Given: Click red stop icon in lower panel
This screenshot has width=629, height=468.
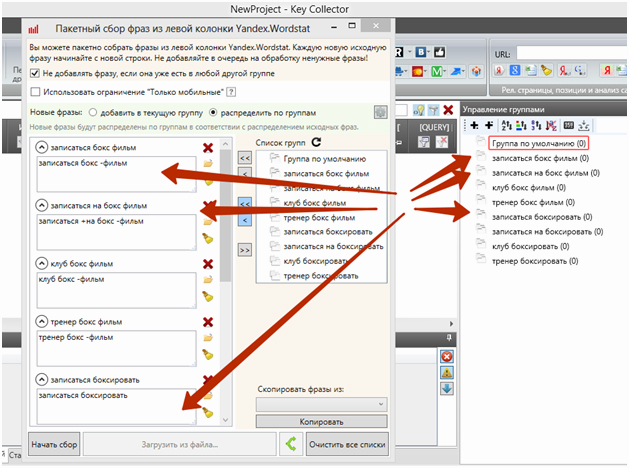Looking at the screenshot, I should point(447,357).
